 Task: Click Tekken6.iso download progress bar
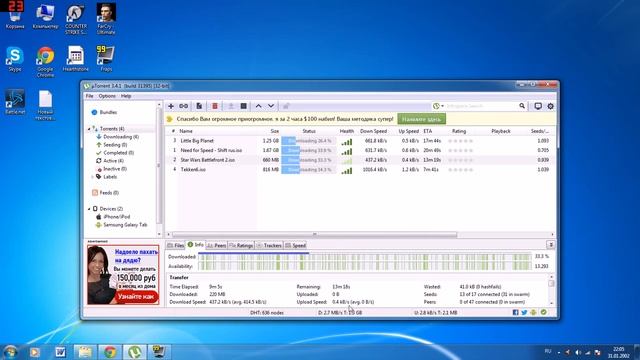[x=309, y=169]
